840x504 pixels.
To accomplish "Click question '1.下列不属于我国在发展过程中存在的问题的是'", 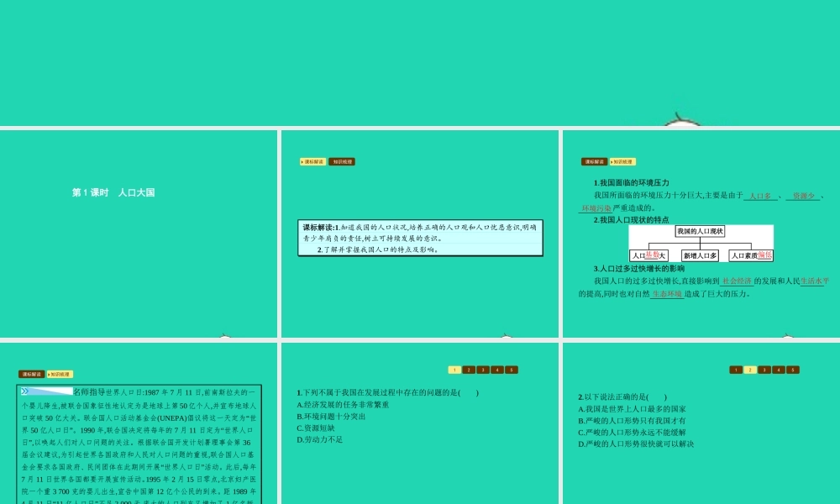I will [387, 392].
